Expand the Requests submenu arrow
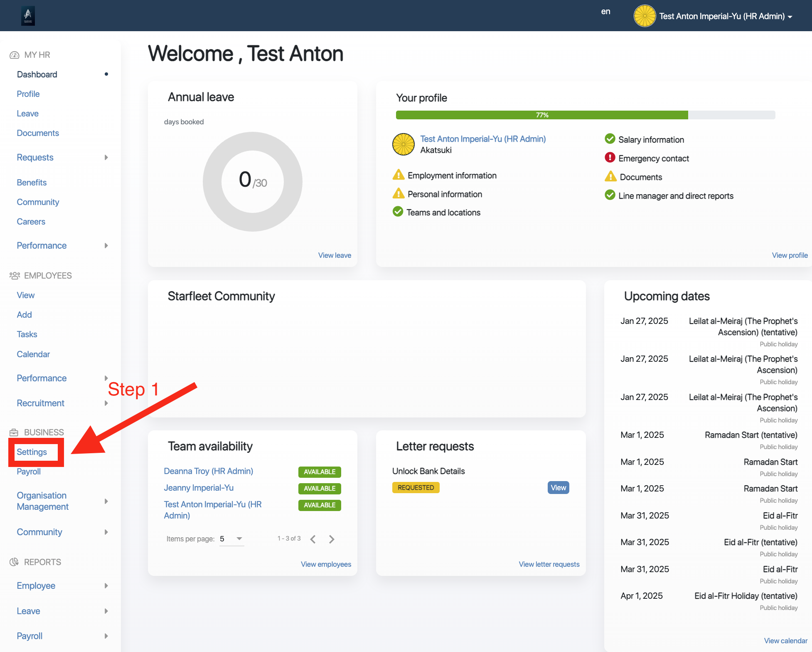This screenshot has width=812, height=652. tap(106, 158)
